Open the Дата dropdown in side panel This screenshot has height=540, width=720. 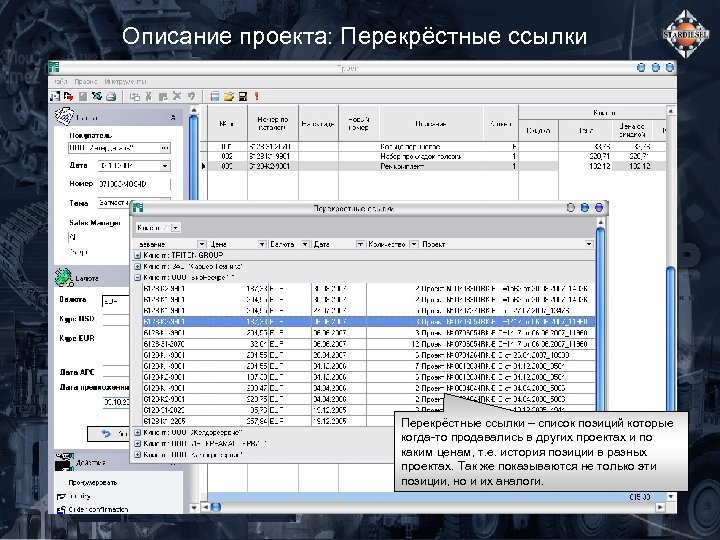pyautogui.click(x=165, y=166)
